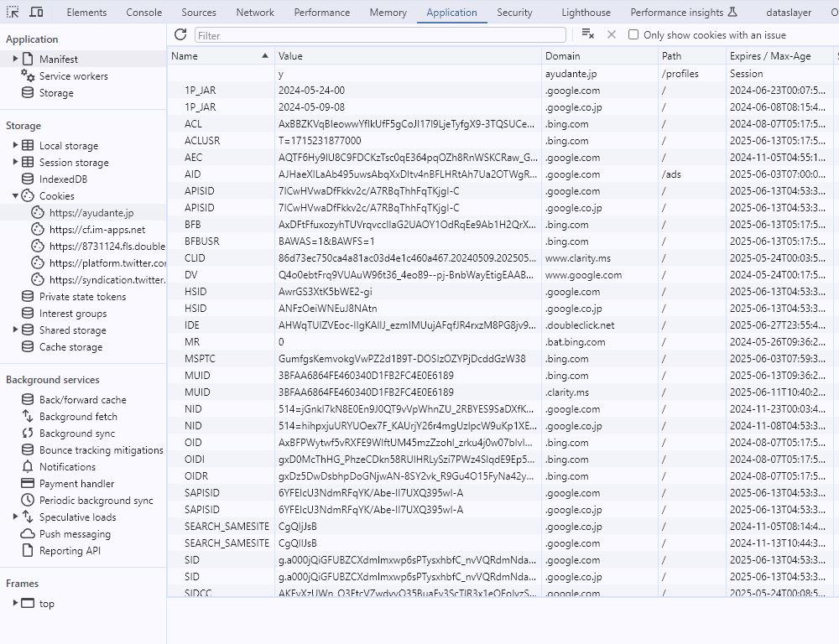Click the Local storage grid icon
Viewport: 839px width, 644px height.
click(28, 145)
